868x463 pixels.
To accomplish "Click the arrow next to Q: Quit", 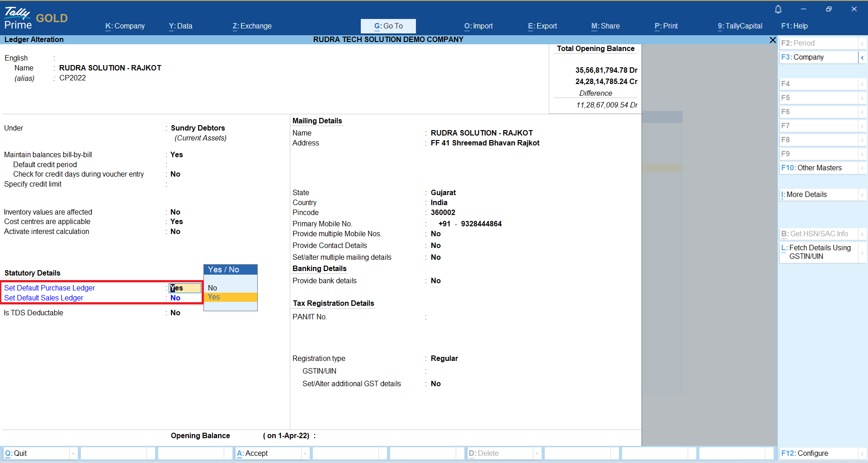I will (x=73, y=454).
